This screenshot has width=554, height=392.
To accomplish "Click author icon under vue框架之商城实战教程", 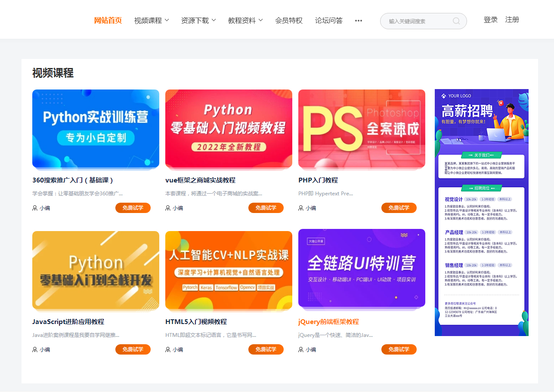I will (x=168, y=208).
